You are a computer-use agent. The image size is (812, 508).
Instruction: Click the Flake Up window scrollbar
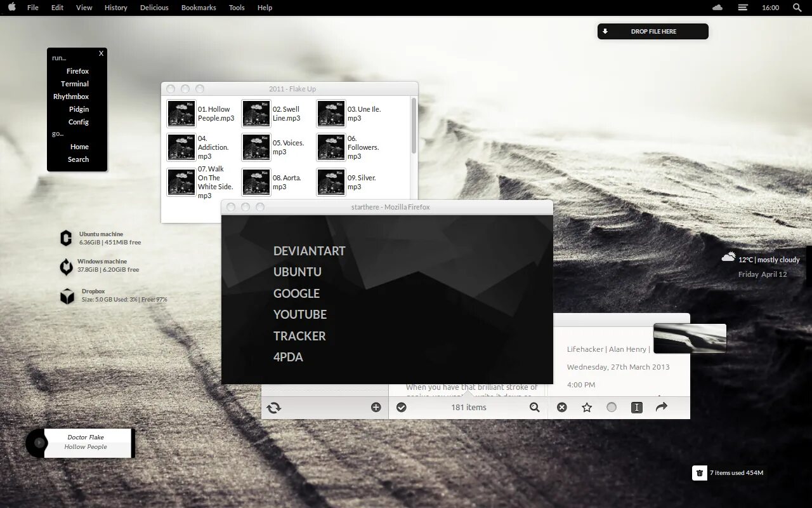pos(414,125)
